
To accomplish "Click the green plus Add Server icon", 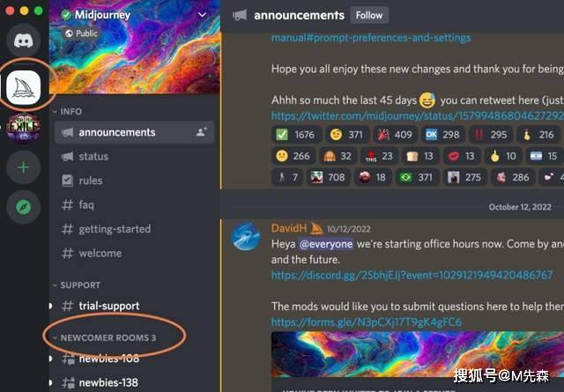I will (x=24, y=167).
